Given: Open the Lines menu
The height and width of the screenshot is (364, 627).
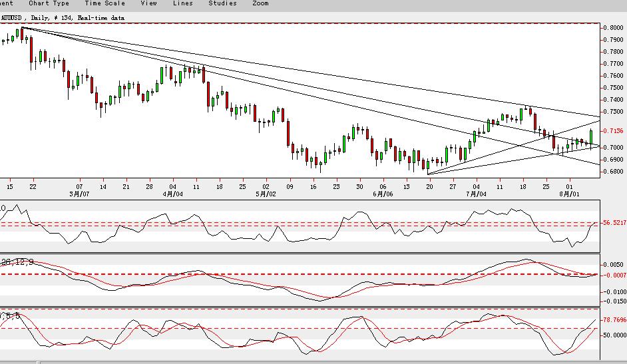Looking at the screenshot, I should (x=183, y=3).
